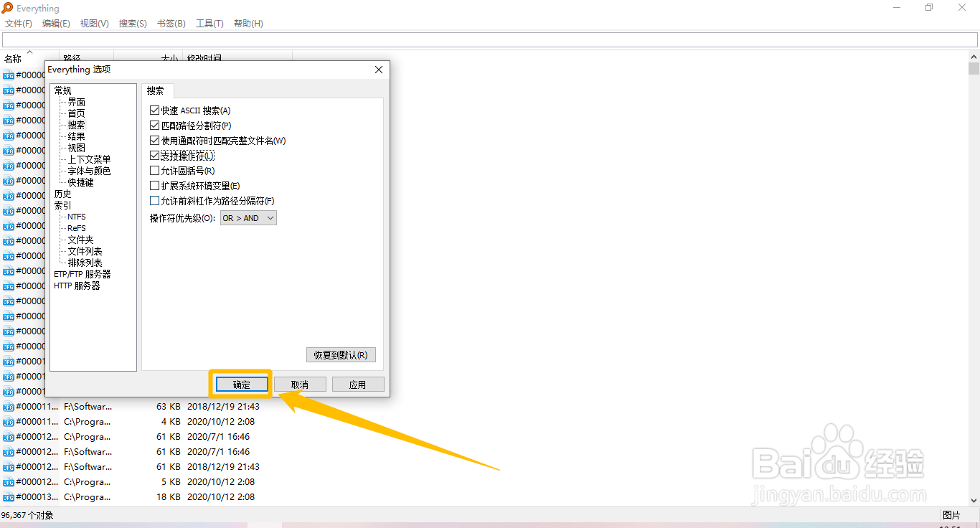Click the main search input field
This screenshot has width=980, height=528.
tap(490, 40)
